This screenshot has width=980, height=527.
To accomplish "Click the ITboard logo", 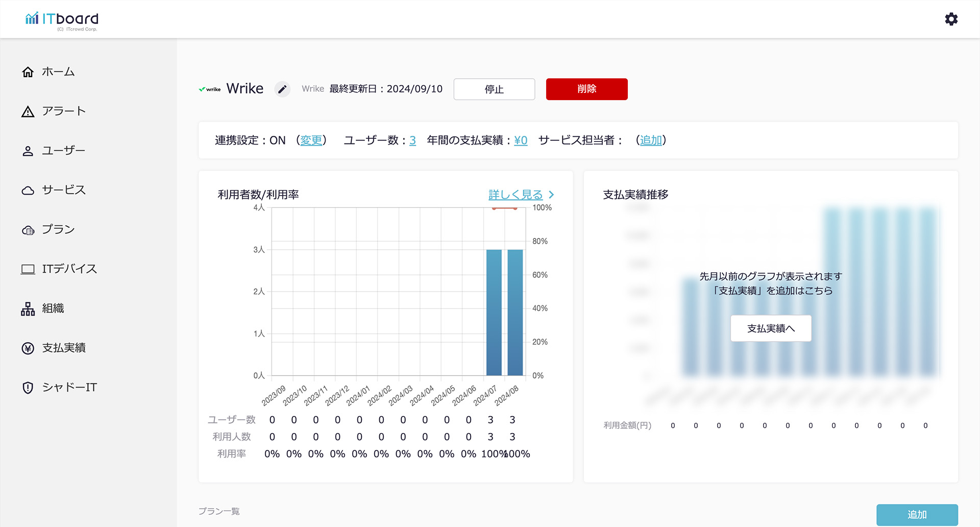I will point(62,19).
